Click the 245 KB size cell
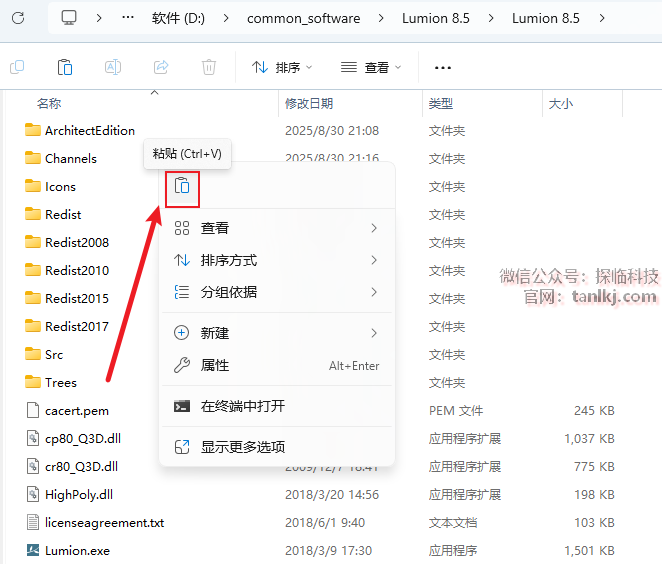The width and height of the screenshot is (662, 565). (594, 410)
